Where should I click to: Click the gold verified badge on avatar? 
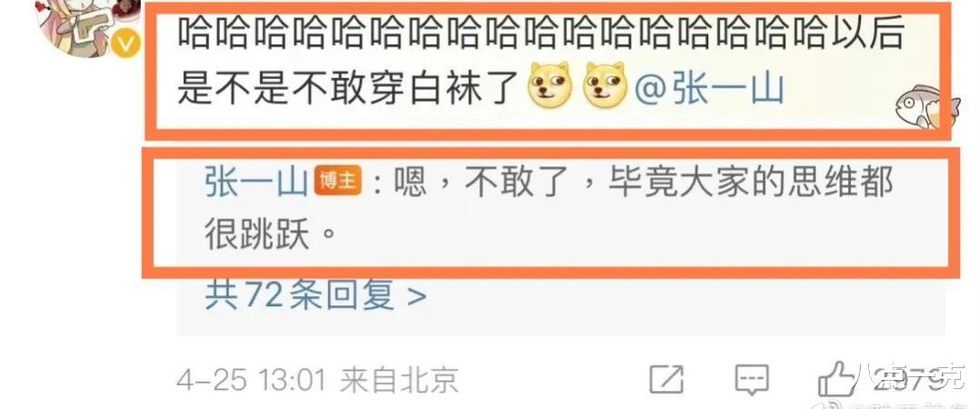tap(126, 44)
